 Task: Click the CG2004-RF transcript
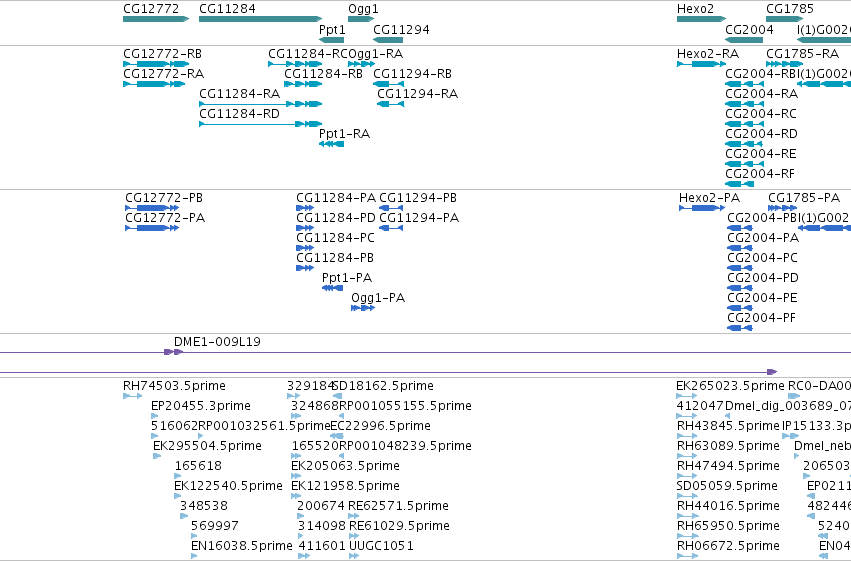click(739, 184)
